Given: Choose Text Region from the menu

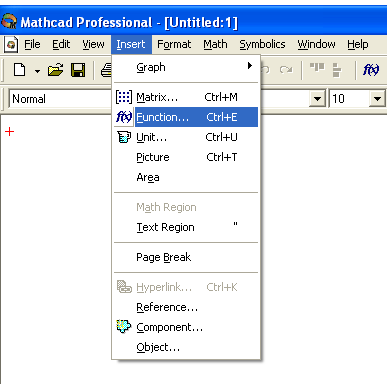Looking at the screenshot, I should pyautogui.click(x=186, y=227).
